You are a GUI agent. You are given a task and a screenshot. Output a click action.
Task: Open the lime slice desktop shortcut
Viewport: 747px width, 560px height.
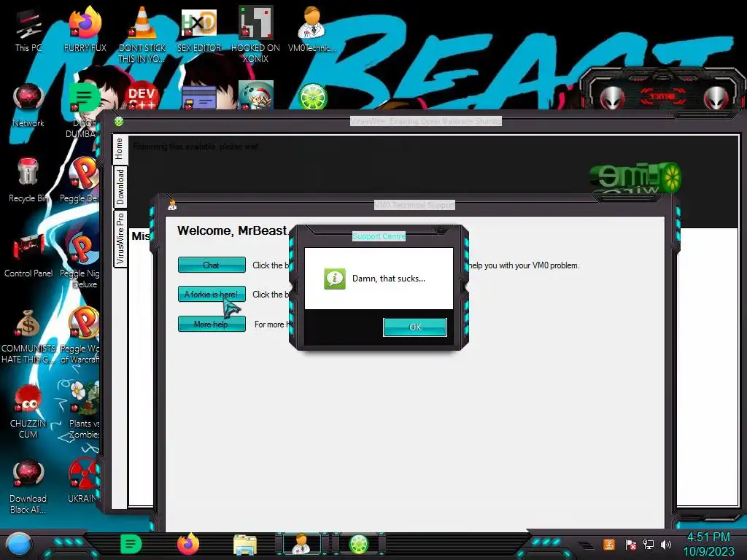(312, 97)
